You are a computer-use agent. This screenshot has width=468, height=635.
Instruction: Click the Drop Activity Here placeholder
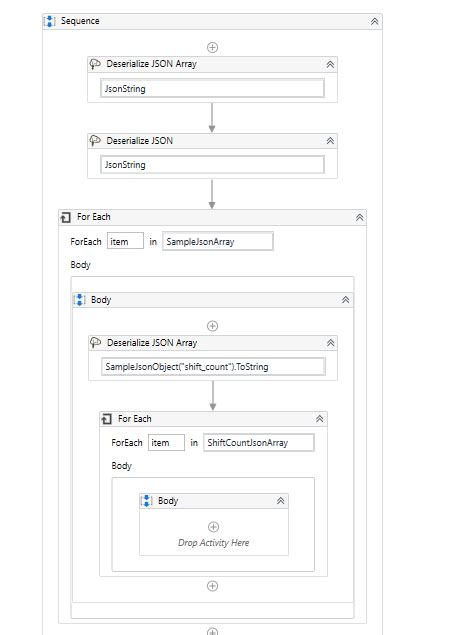click(214, 543)
